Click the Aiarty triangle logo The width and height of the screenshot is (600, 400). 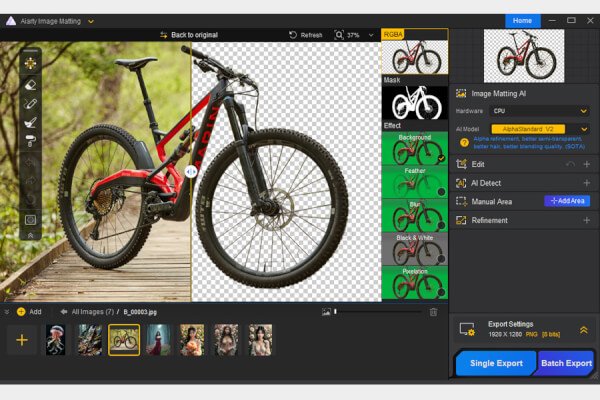pos(11,21)
